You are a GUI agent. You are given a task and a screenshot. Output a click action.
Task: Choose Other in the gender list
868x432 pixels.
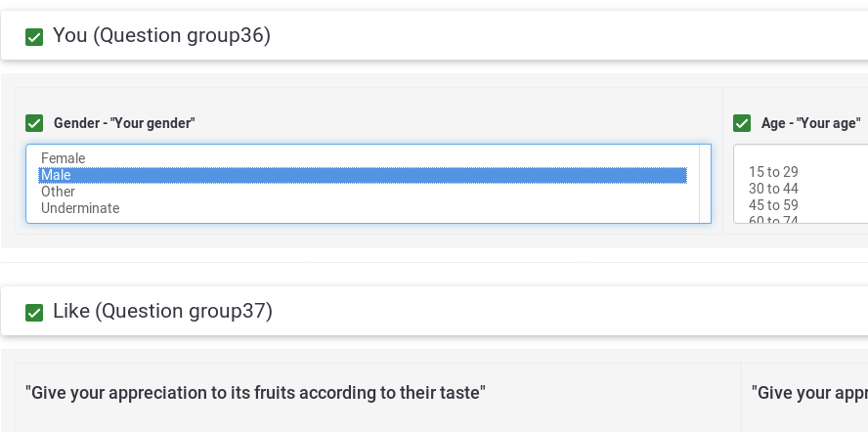coord(59,192)
